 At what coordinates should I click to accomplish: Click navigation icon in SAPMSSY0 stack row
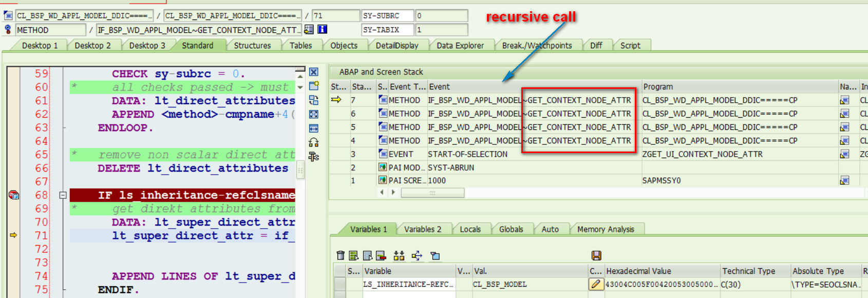(844, 180)
